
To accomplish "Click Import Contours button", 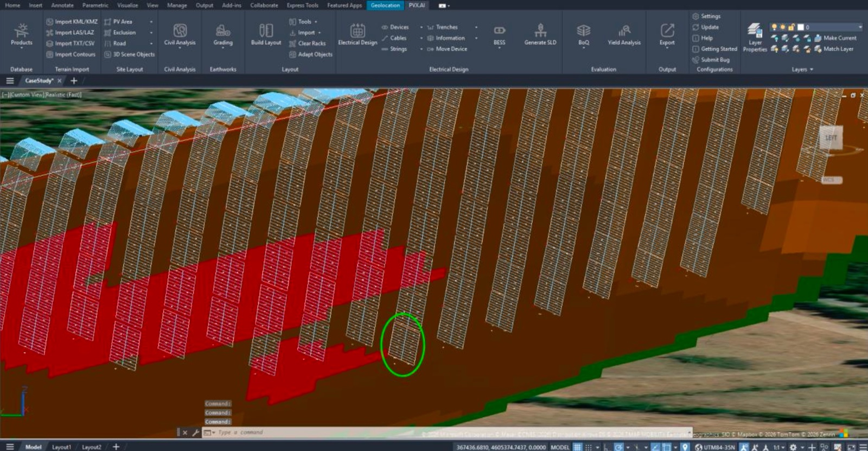I will click(x=71, y=54).
